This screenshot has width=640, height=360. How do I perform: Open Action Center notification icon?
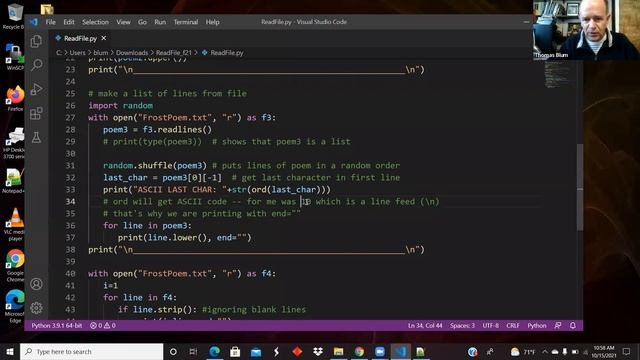(627, 351)
